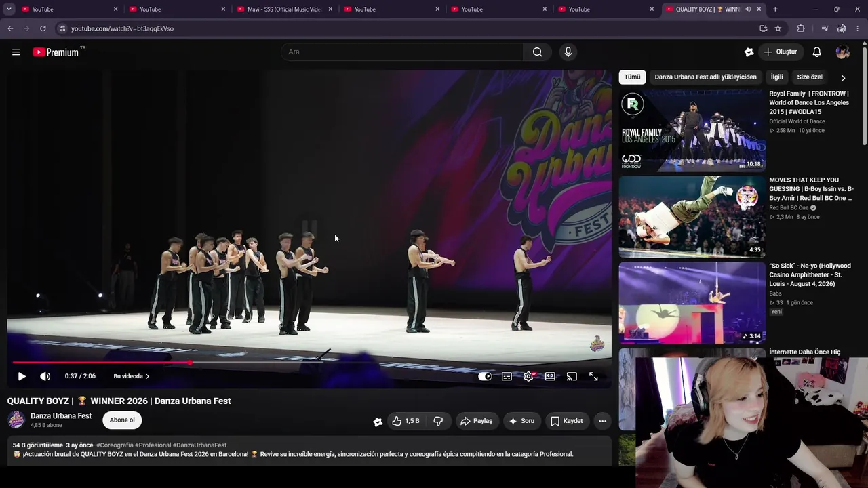This screenshot has width=868, height=488.
Task: Toggle the autoplay switch in player
Action: (485, 376)
